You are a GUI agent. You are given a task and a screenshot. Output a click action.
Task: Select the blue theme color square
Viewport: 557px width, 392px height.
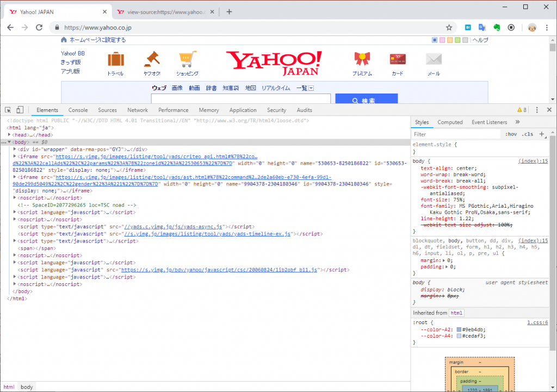(435, 40)
